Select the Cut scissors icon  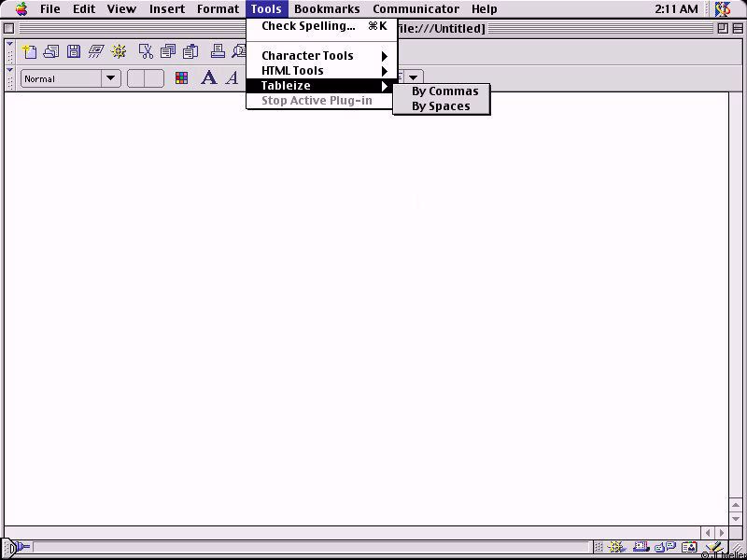(x=146, y=52)
